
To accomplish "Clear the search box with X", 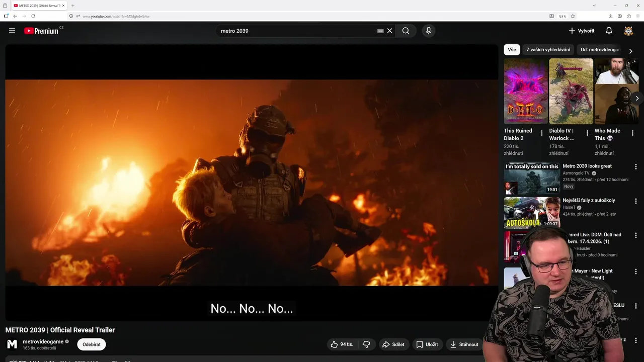I will [x=389, y=31].
